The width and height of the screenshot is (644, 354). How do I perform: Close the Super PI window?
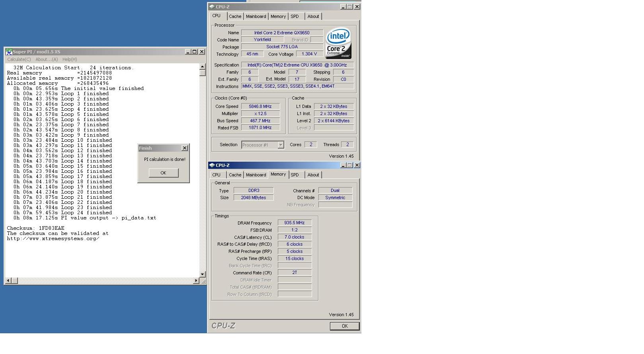click(202, 52)
